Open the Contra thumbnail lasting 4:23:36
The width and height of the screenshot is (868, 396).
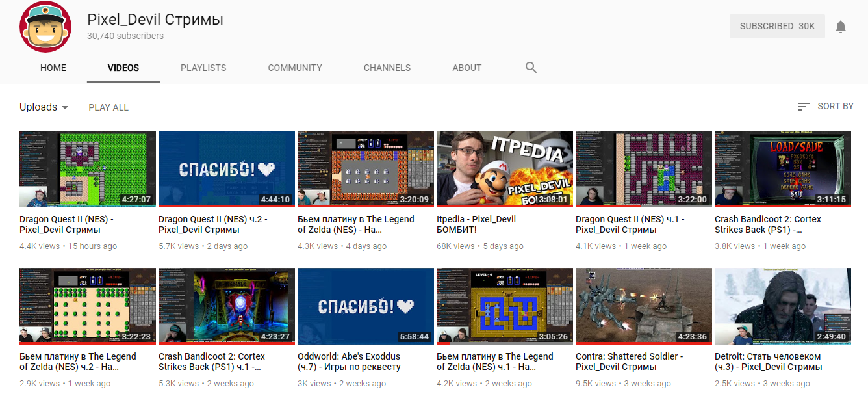(x=644, y=306)
